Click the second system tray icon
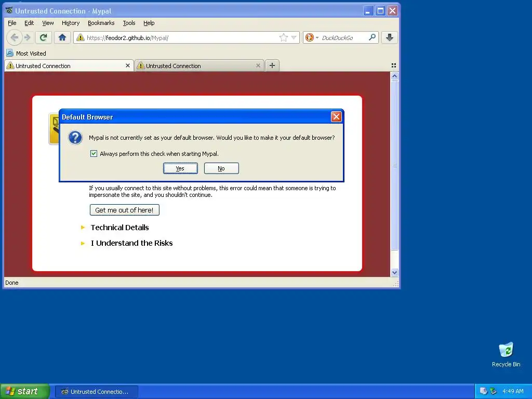The height and width of the screenshot is (399, 532). pyautogui.click(x=493, y=391)
